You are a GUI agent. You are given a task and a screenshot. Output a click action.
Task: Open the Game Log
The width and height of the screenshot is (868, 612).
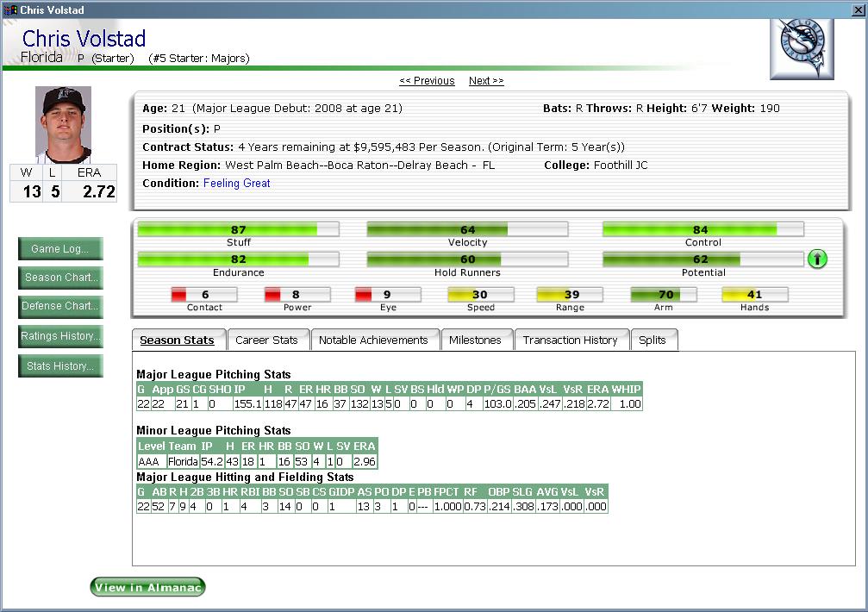pyautogui.click(x=60, y=249)
